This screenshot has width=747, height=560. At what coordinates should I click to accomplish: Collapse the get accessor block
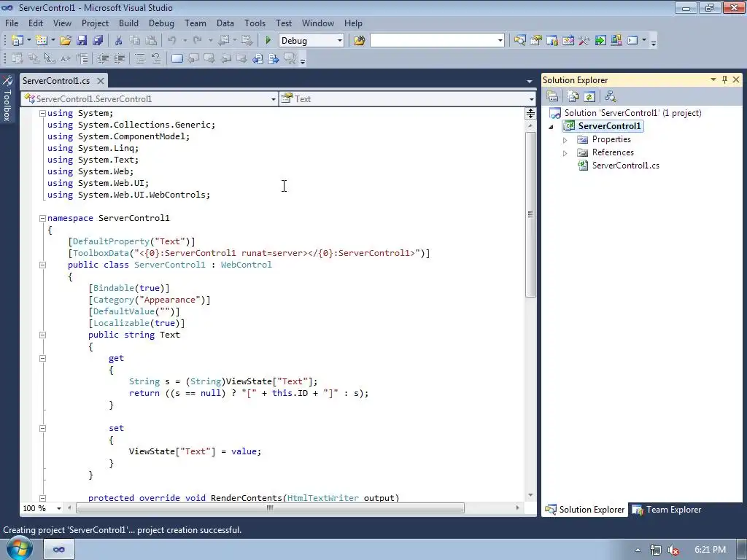(x=42, y=358)
